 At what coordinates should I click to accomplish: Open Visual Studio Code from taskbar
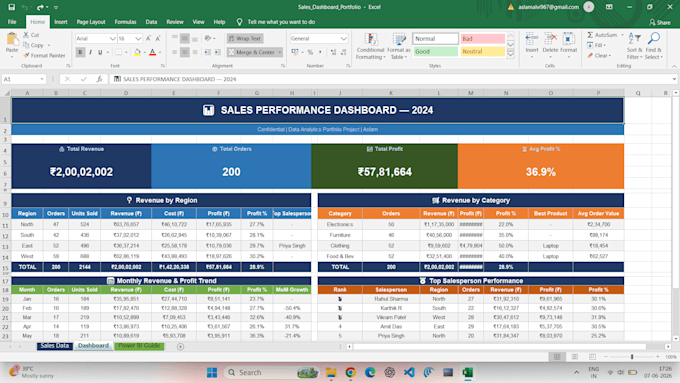pyautogui.click(x=409, y=372)
